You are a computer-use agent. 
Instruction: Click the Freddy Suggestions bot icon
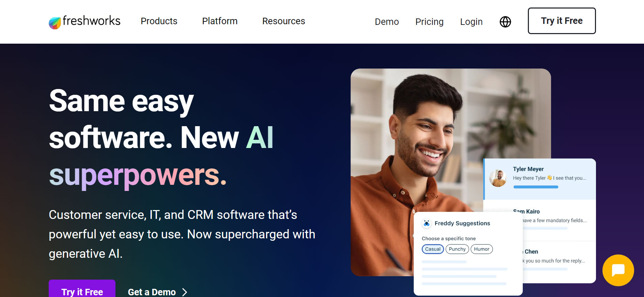click(x=426, y=223)
